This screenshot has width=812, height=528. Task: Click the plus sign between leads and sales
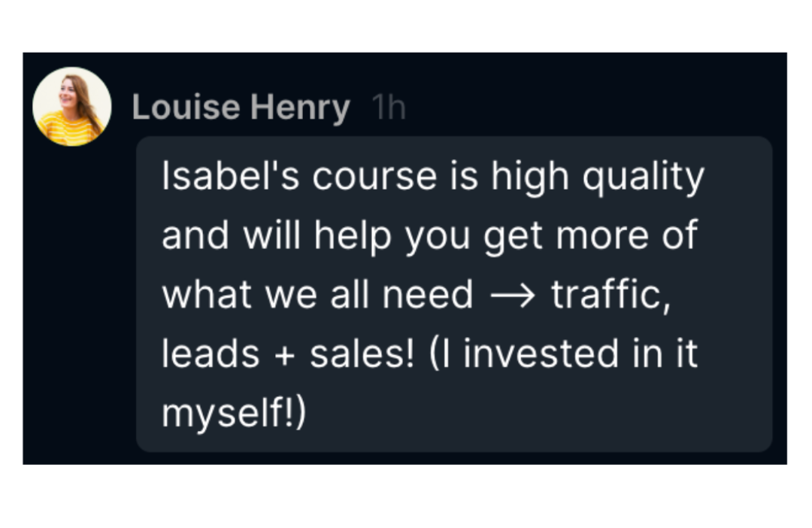coord(283,356)
